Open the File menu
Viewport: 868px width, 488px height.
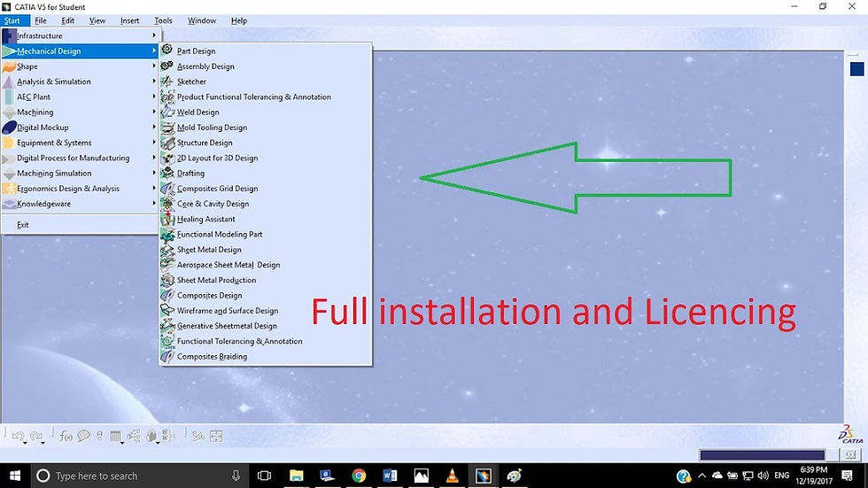tap(41, 20)
